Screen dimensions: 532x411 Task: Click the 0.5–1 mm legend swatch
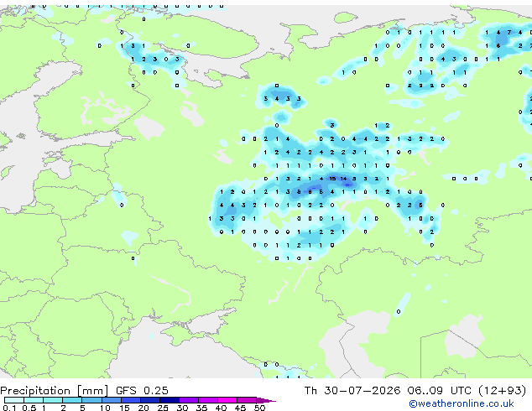34,400
